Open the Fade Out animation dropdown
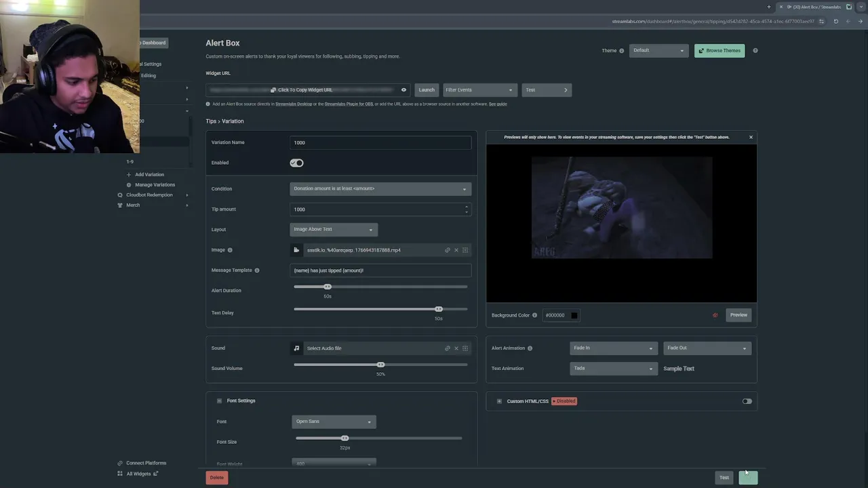The width and height of the screenshot is (868, 488). 707,348
